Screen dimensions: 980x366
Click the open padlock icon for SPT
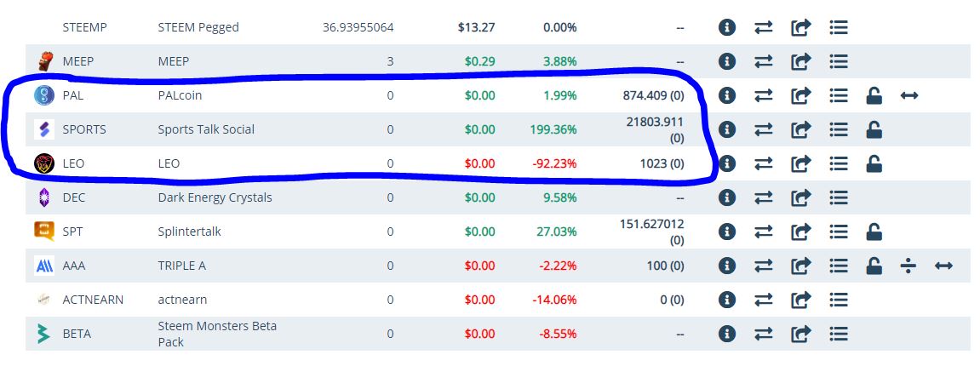(874, 232)
